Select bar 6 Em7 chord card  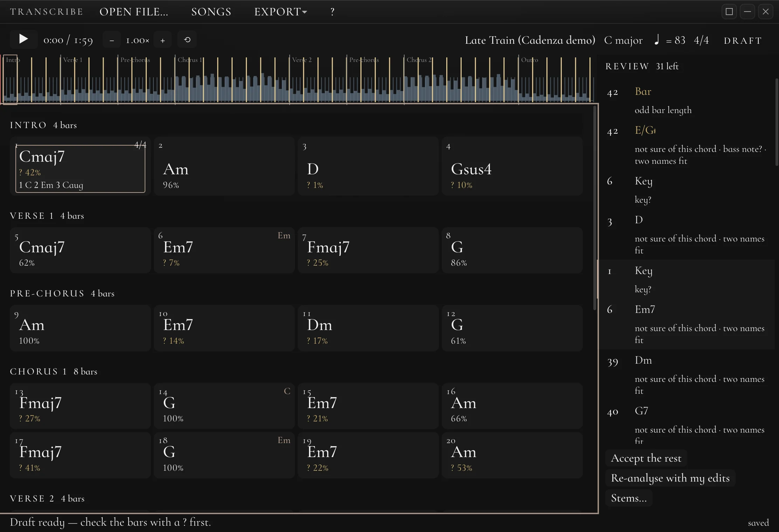224,250
